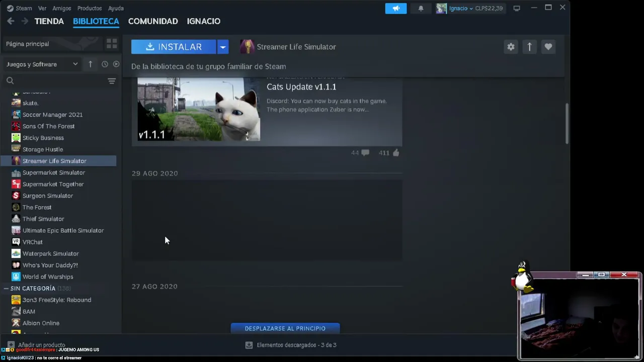Enter Big Picture mode via monitor icon
This screenshot has width=644, height=362.
517,8
